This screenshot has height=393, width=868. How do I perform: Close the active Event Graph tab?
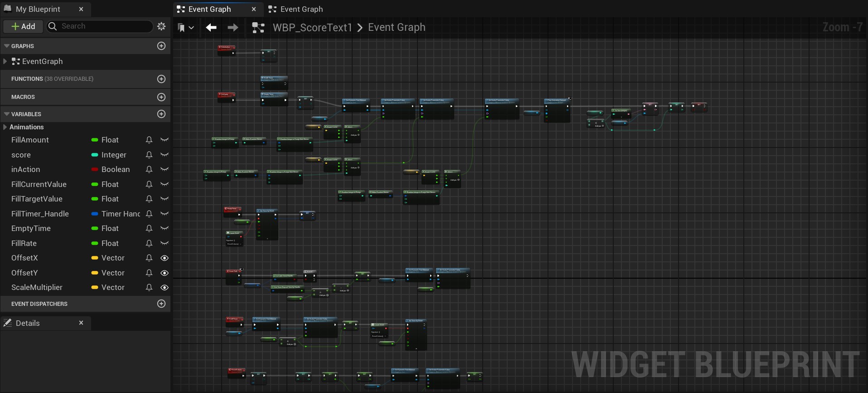point(254,9)
